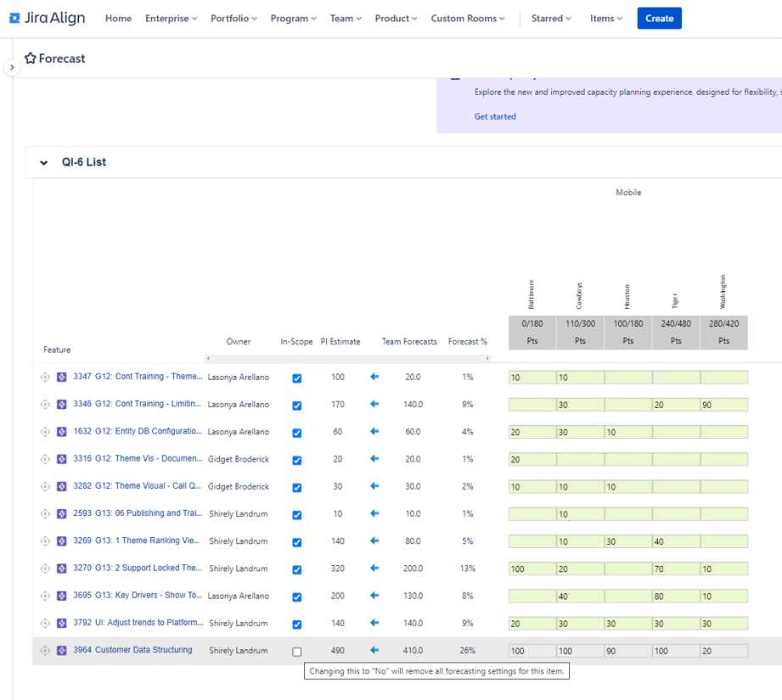Click the blue arrow for feature 3792

click(x=374, y=623)
